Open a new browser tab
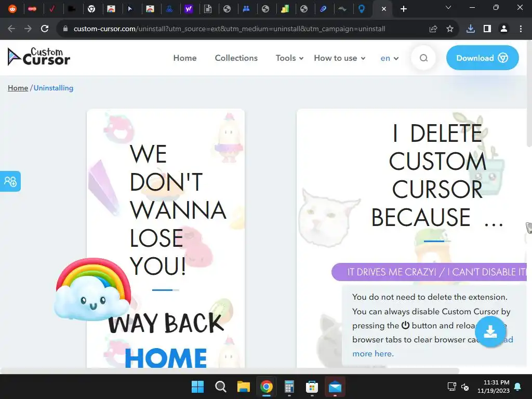This screenshot has height=399, width=532. coord(403,9)
